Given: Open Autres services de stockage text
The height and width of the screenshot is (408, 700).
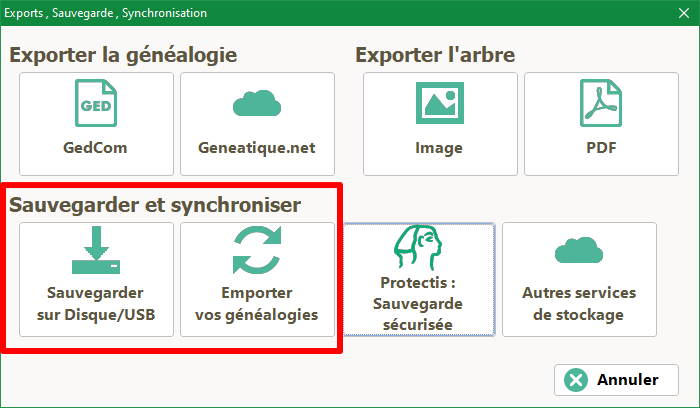Looking at the screenshot, I should tap(579, 304).
